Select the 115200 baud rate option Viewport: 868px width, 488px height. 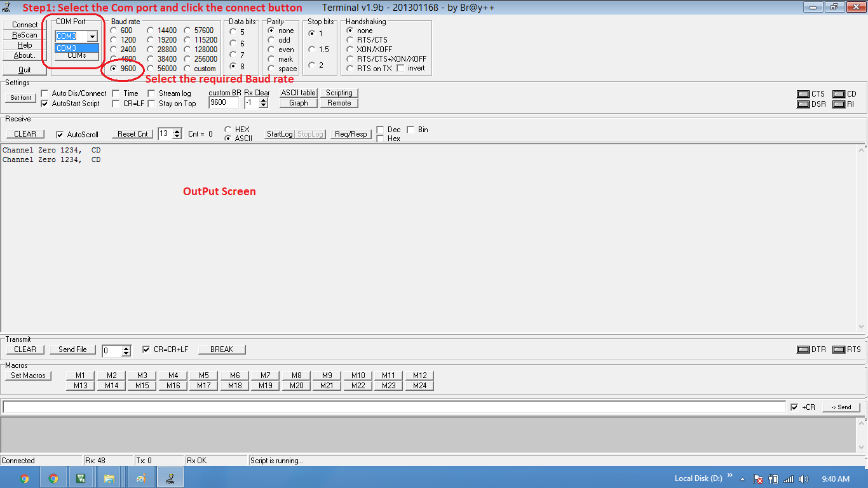189,40
